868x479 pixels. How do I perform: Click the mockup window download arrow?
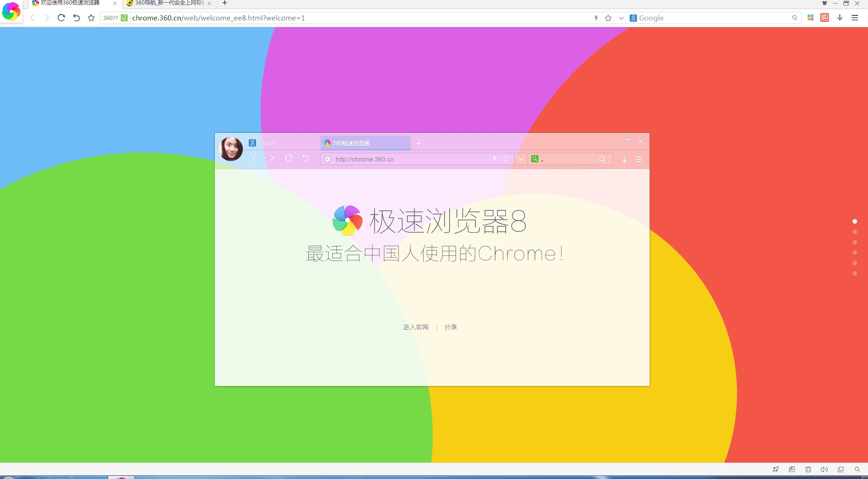coord(625,159)
